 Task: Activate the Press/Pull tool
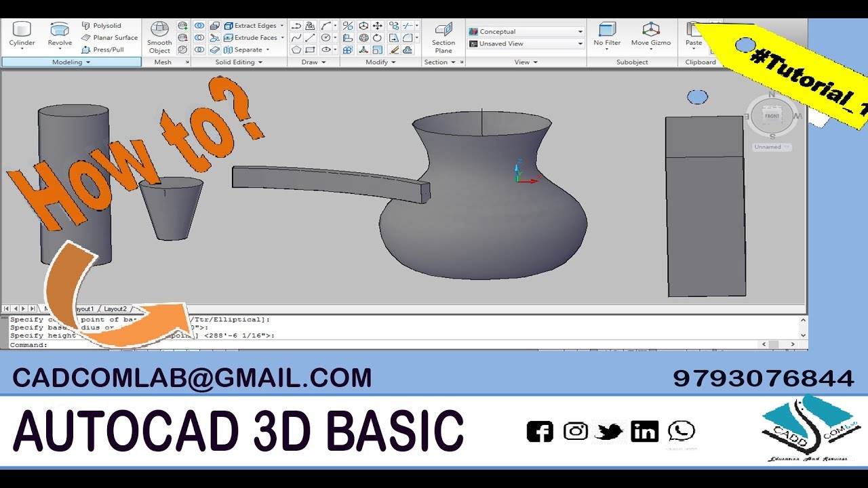(102, 49)
